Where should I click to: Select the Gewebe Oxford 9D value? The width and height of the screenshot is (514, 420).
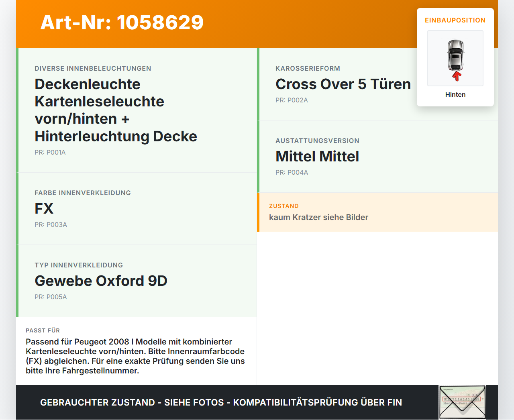[x=101, y=281]
